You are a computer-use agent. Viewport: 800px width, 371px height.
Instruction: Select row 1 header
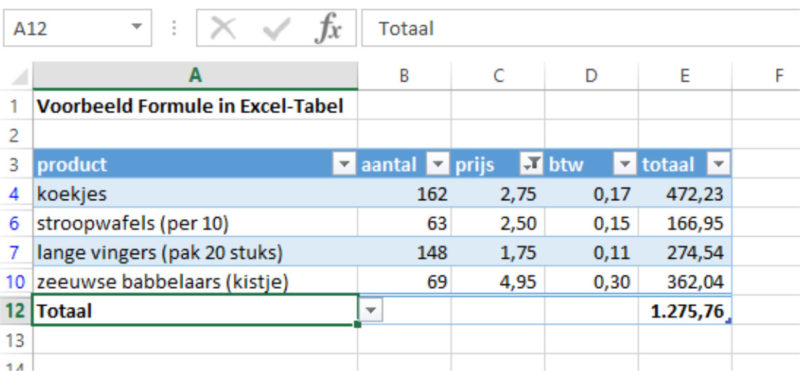(16, 106)
